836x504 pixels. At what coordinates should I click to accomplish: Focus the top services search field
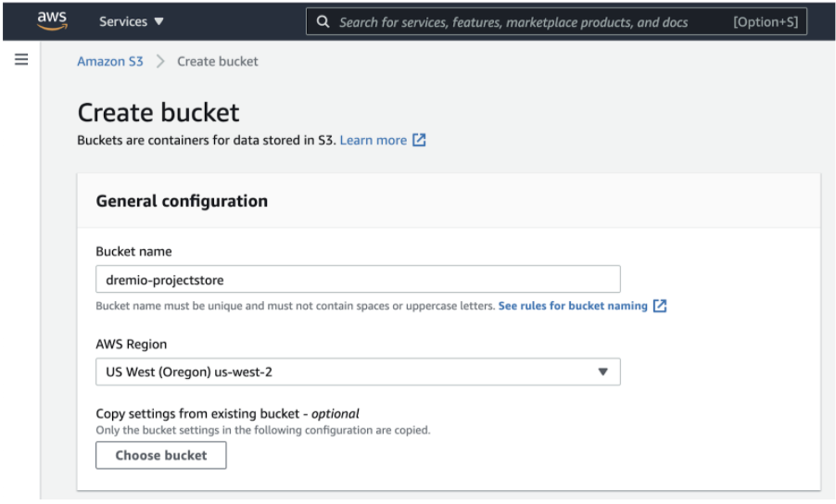[x=519, y=21]
